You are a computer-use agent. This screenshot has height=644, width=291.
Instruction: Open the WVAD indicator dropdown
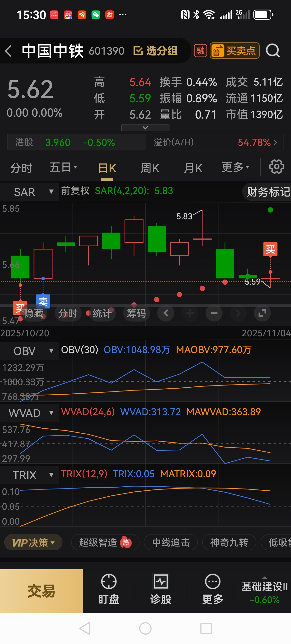pos(29,413)
